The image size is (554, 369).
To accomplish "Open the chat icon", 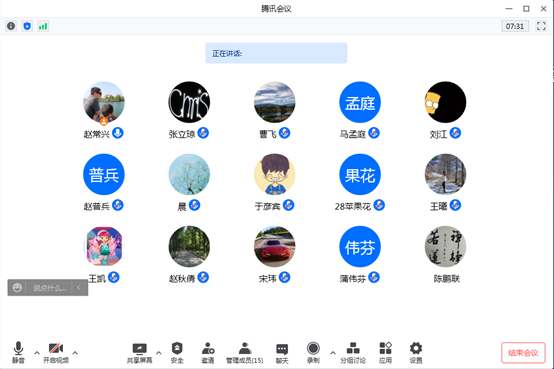I will [x=282, y=352].
